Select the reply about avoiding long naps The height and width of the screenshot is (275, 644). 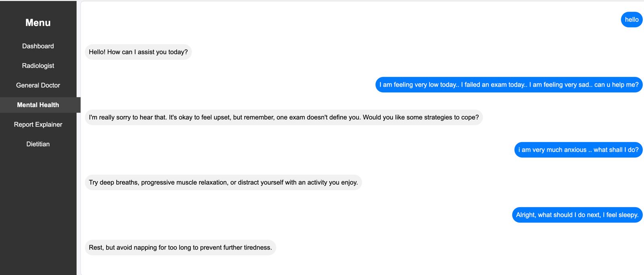pyautogui.click(x=180, y=248)
